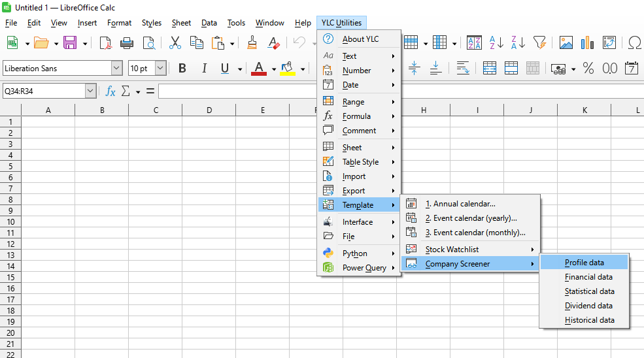This screenshot has width=644, height=358.
Task: Click the Cut scissors icon
Action: (x=175, y=42)
